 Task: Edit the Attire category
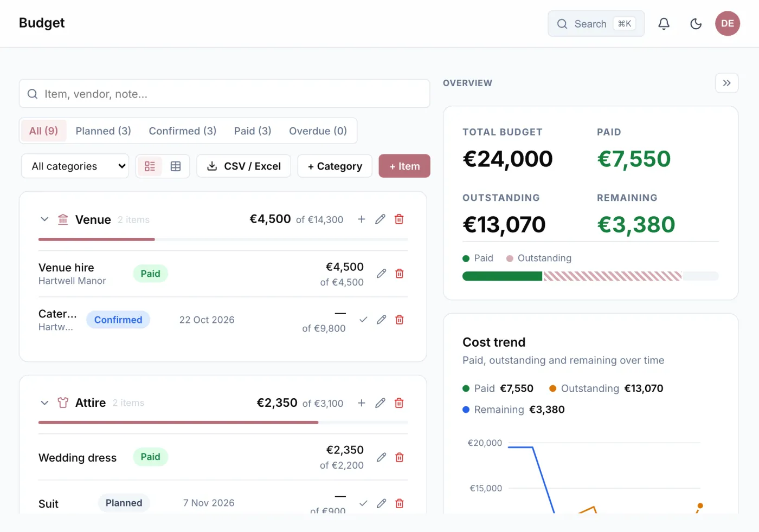(x=381, y=403)
